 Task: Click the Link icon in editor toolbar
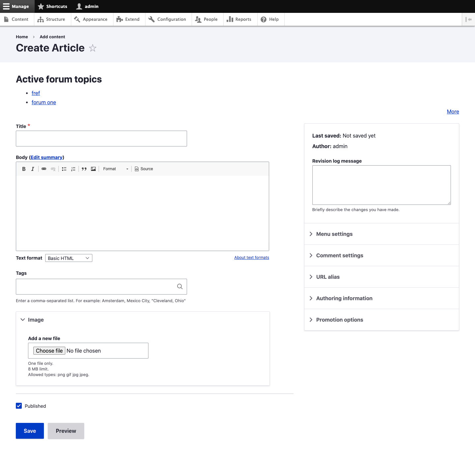(44, 169)
